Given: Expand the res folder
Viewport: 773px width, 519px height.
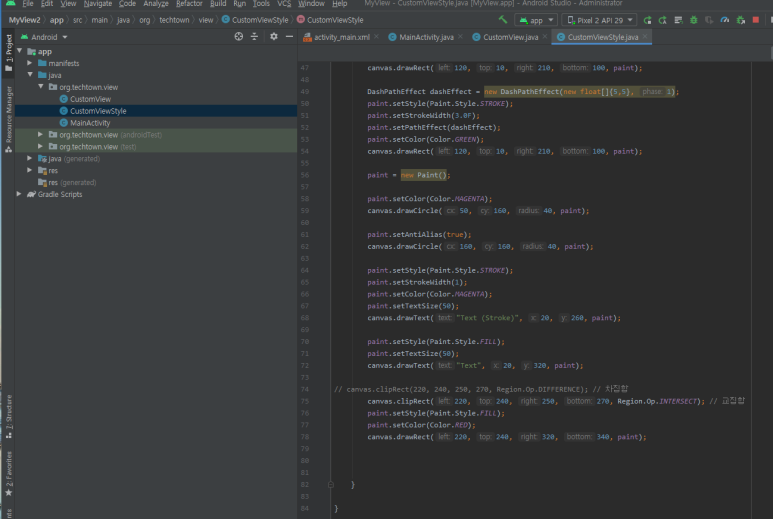Looking at the screenshot, I should 30,170.
